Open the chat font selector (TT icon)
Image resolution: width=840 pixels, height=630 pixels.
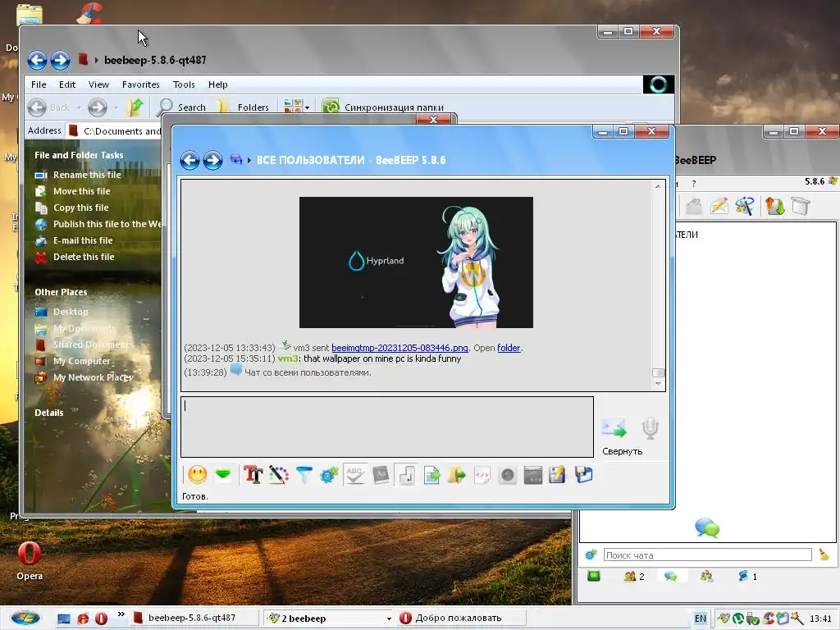coord(253,475)
